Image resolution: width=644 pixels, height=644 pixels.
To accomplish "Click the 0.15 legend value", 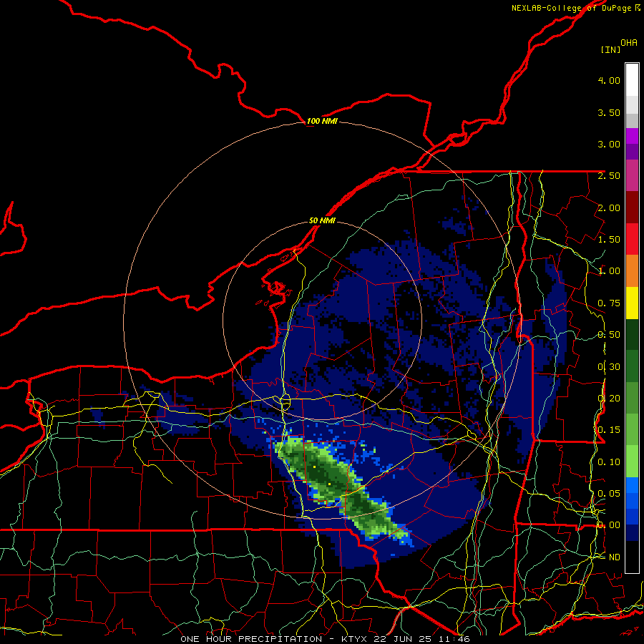I will 609,430.
